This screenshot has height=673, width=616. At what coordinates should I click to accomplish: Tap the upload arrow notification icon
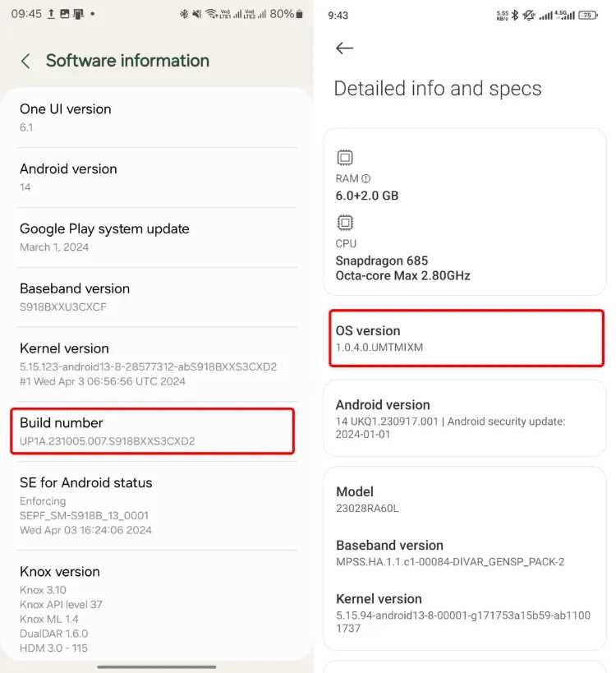pyautogui.click(x=51, y=14)
